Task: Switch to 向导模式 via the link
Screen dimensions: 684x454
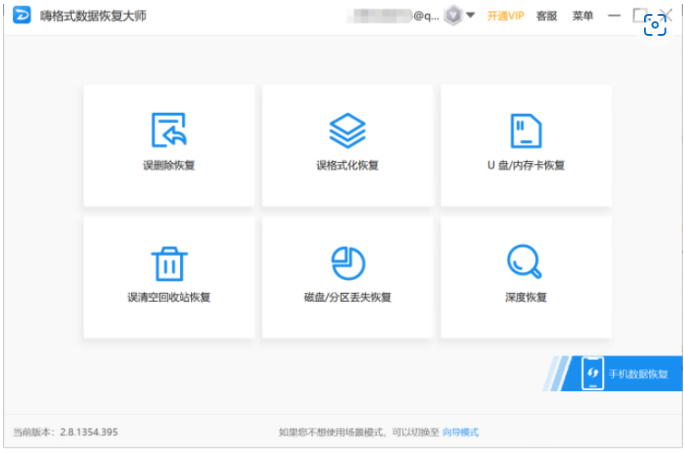Action: [x=460, y=432]
